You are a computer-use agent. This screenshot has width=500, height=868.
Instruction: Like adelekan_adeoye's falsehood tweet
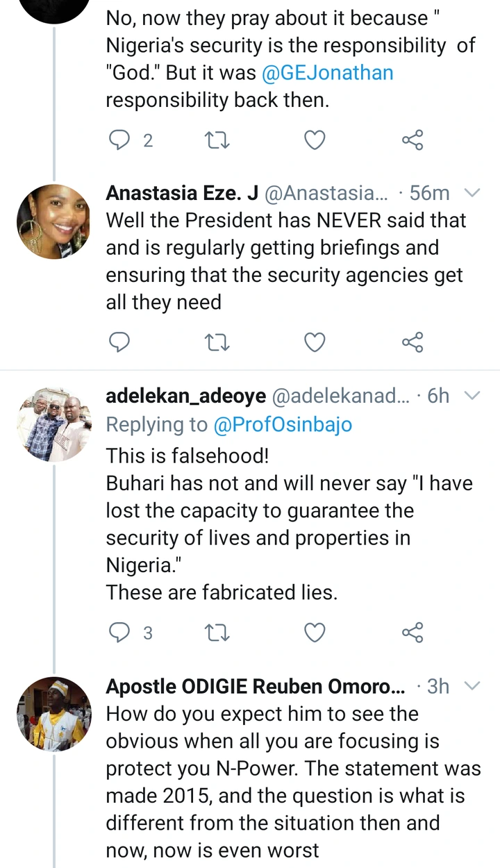315,633
